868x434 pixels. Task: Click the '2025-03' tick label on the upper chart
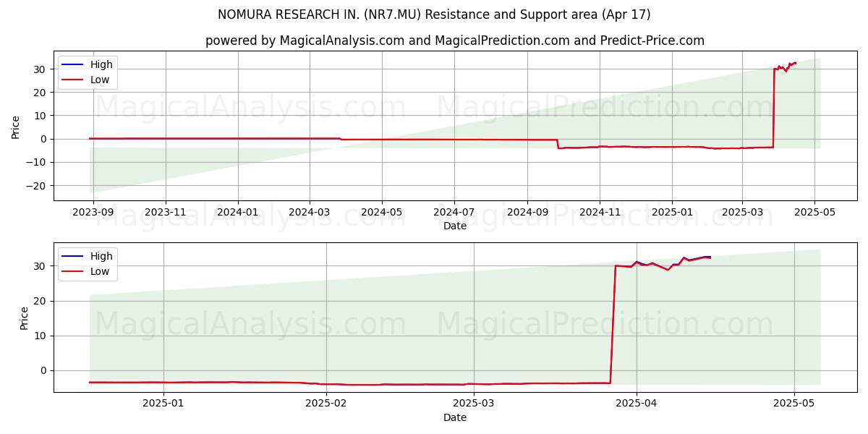(x=742, y=212)
